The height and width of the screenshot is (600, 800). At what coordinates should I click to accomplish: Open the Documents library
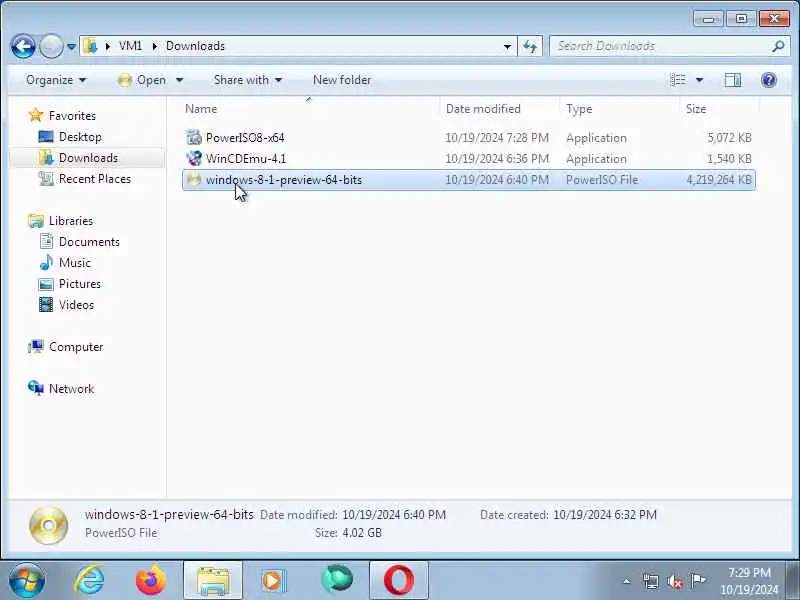click(x=89, y=242)
